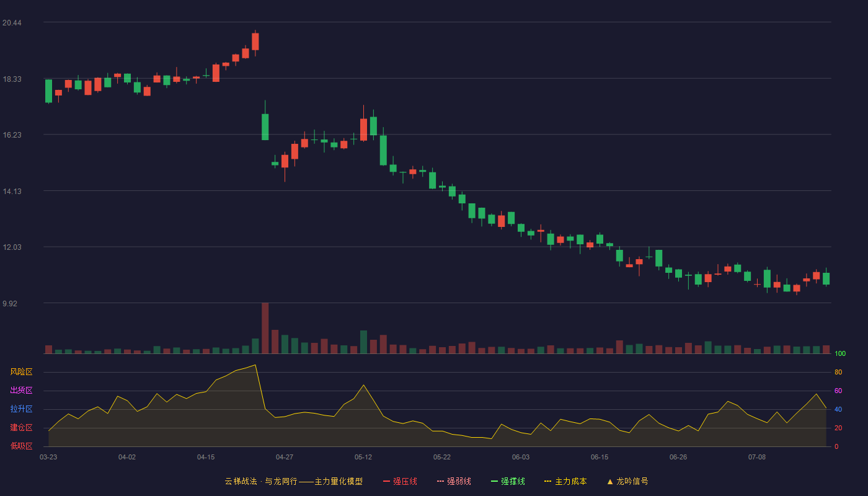Click the 05-22 date label
Viewport: 868px width, 496px height.
(x=442, y=457)
